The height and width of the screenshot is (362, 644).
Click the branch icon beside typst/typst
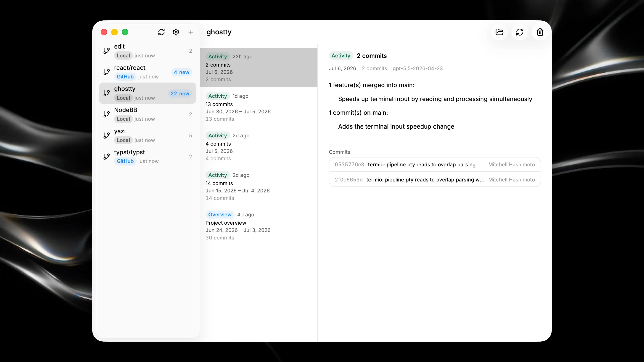(107, 157)
